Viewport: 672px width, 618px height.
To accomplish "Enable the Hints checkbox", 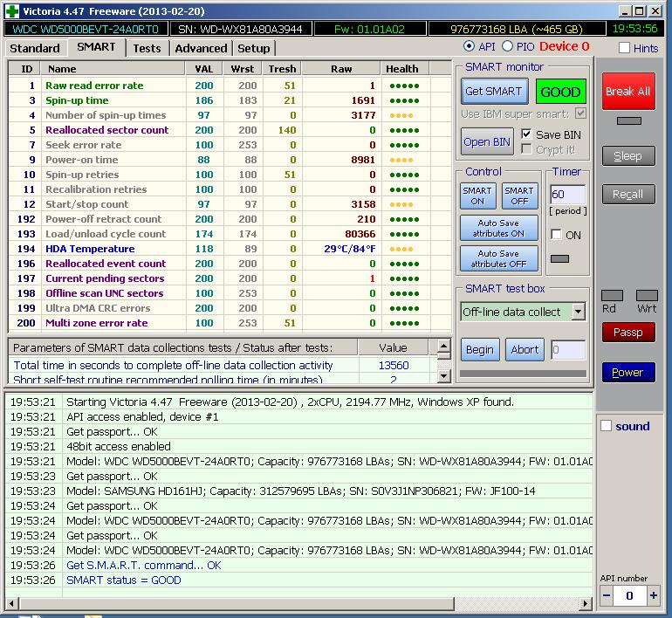I will (x=624, y=47).
